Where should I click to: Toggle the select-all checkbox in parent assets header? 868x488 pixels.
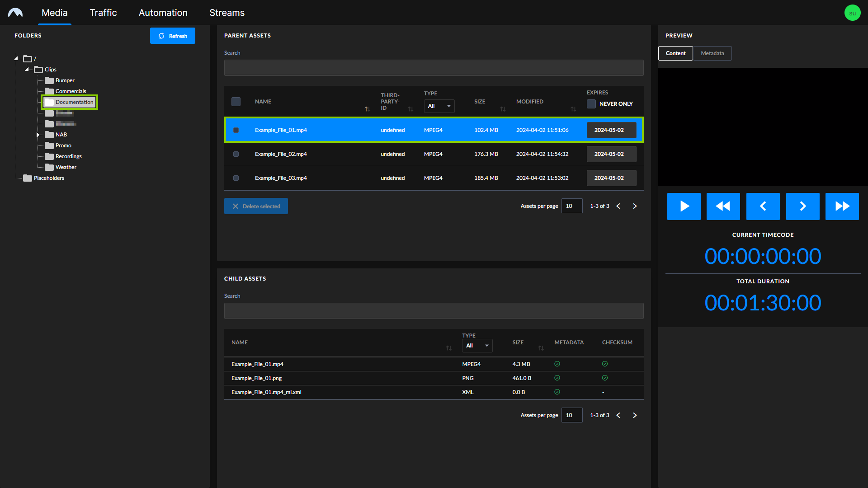(x=236, y=102)
